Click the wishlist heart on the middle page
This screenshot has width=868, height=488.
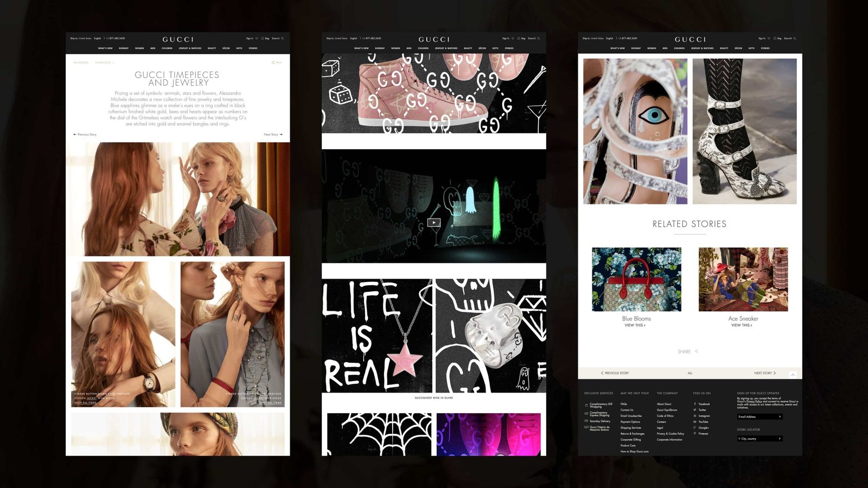[x=513, y=38]
